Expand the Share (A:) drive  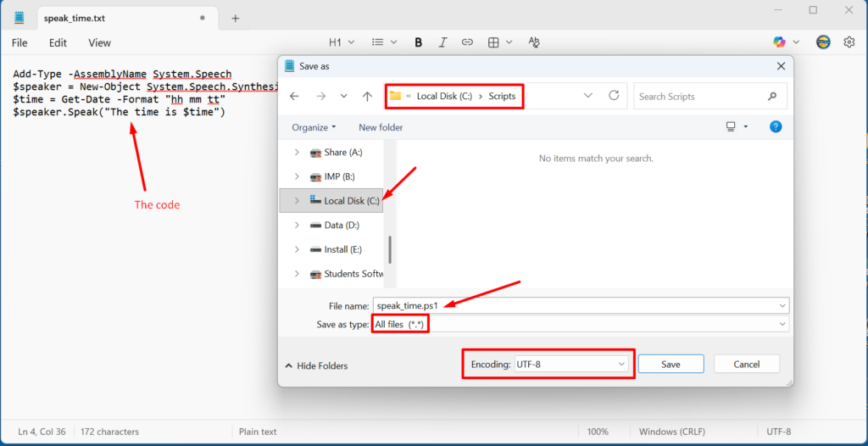(297, 153)
